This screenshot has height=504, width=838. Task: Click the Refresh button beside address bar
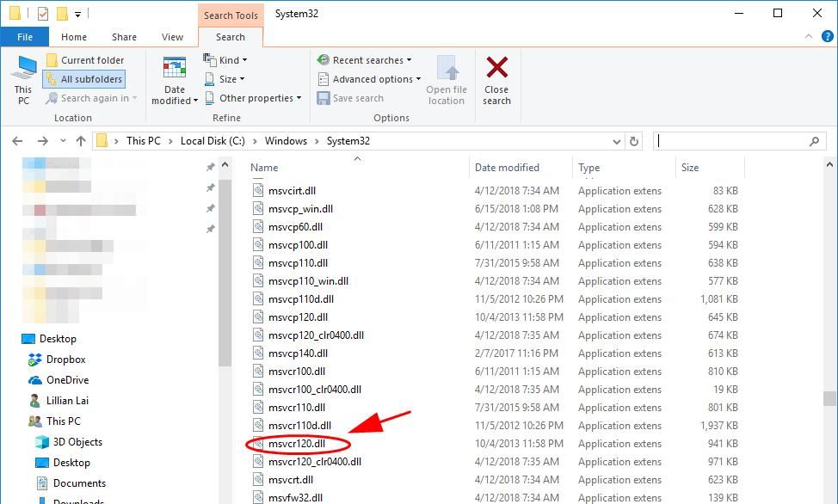pyautogui.click(x=635, y=141)
